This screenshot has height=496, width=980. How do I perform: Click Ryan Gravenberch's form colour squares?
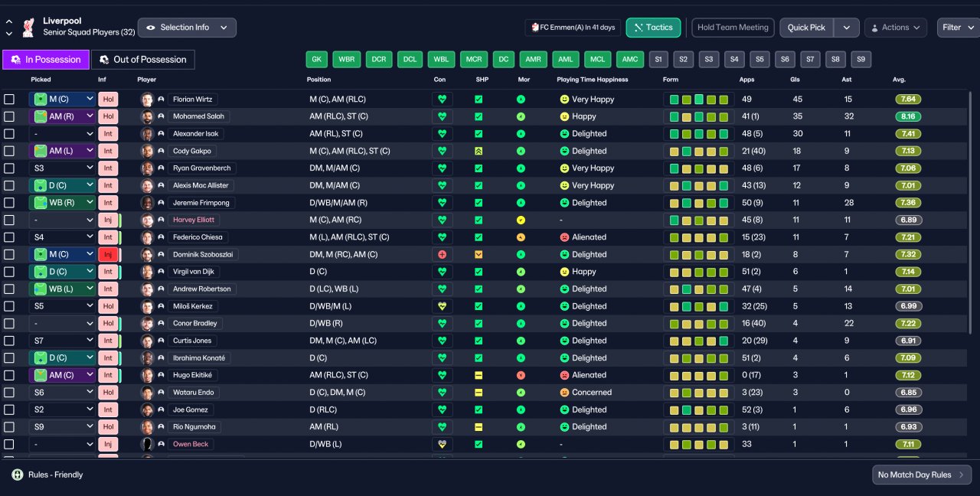(x=699, y=168)
